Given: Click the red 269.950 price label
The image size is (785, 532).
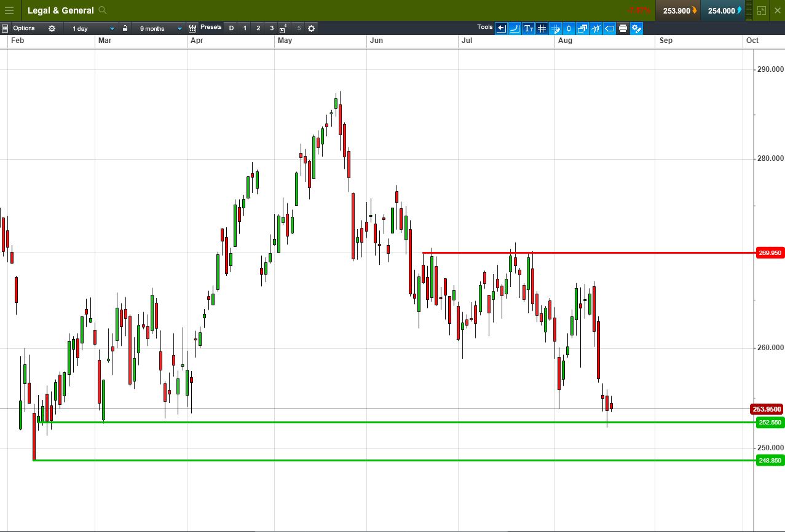Looking at the screenshot, I should point(770,252).
